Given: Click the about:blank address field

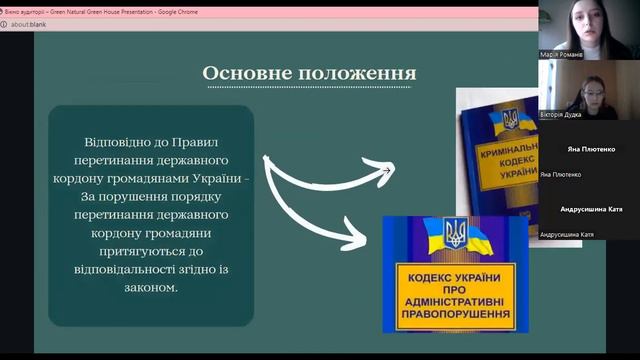Looking at the screenshot, I should pyautogui.click(x=29, y=24).
